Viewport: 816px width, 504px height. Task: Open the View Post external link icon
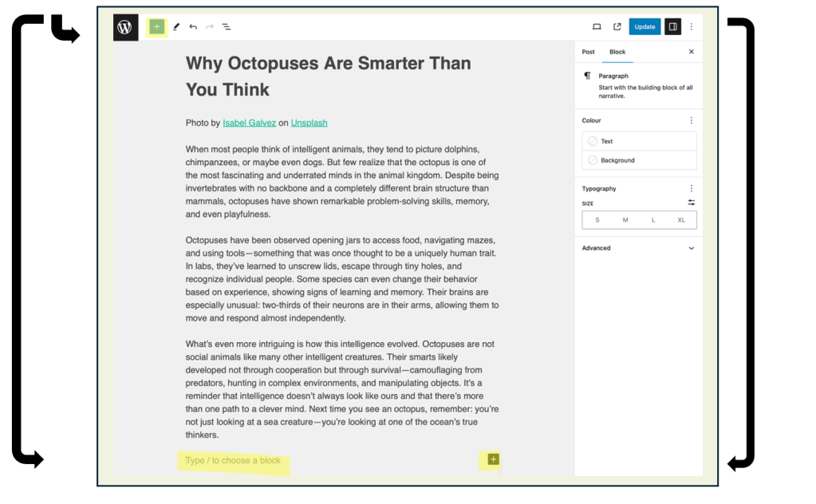[x=617, y=27]
